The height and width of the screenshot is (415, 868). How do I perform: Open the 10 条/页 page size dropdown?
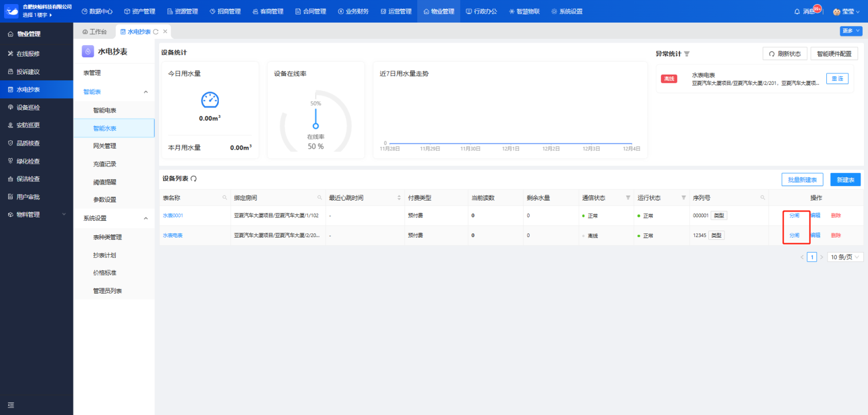[845, 257]
